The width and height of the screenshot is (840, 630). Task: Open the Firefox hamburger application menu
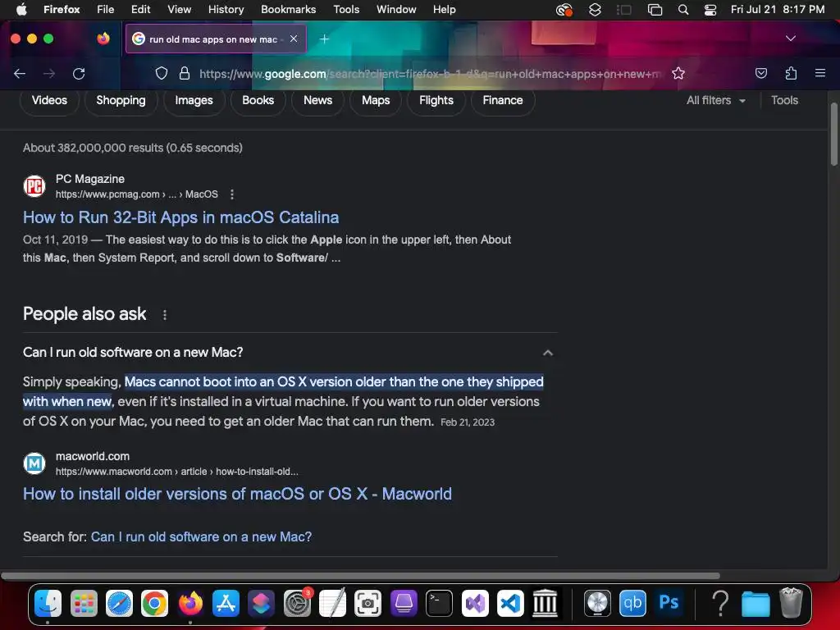point(819,73)
